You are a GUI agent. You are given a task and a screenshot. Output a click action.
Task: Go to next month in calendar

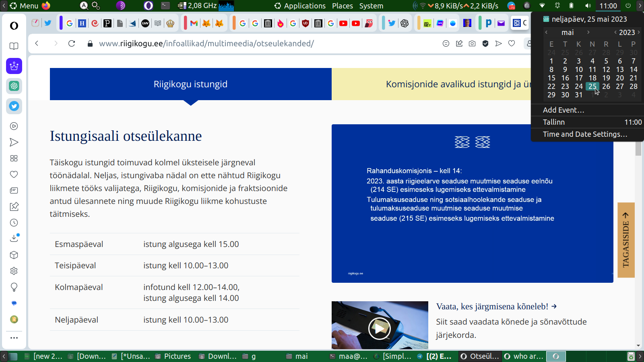click(x=588, y=32)
